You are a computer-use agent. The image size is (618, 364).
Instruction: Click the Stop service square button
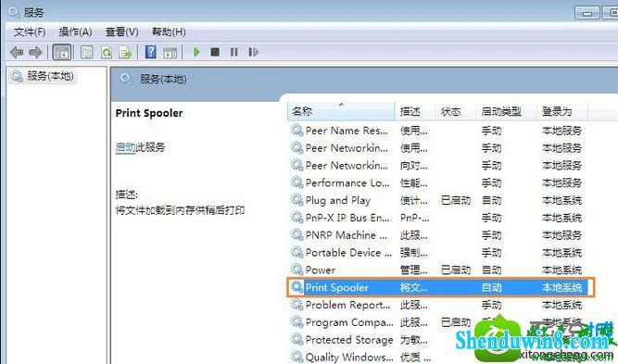point(215,52)
